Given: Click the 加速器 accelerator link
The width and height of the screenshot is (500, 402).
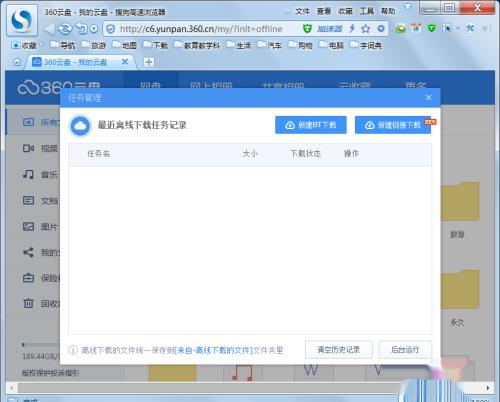Looking at the screenshot, I should (330, 29).
